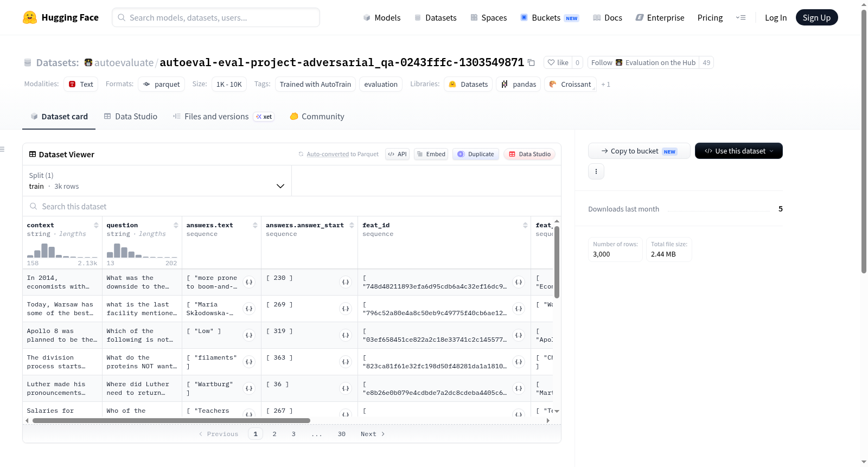Go to Spaces in the top navigation
This screenshot has height=467, width=868.
489,17
